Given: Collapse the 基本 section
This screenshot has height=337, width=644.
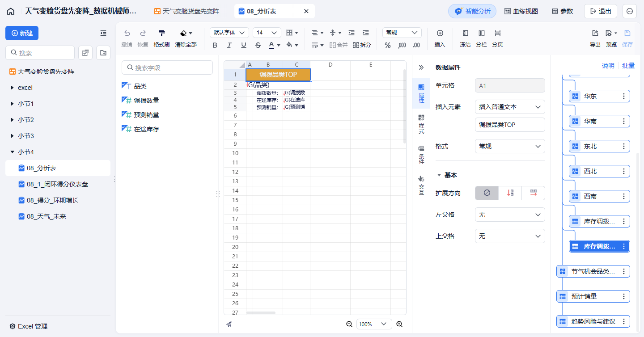Looking at the screenshot, I should click(439, 175).
